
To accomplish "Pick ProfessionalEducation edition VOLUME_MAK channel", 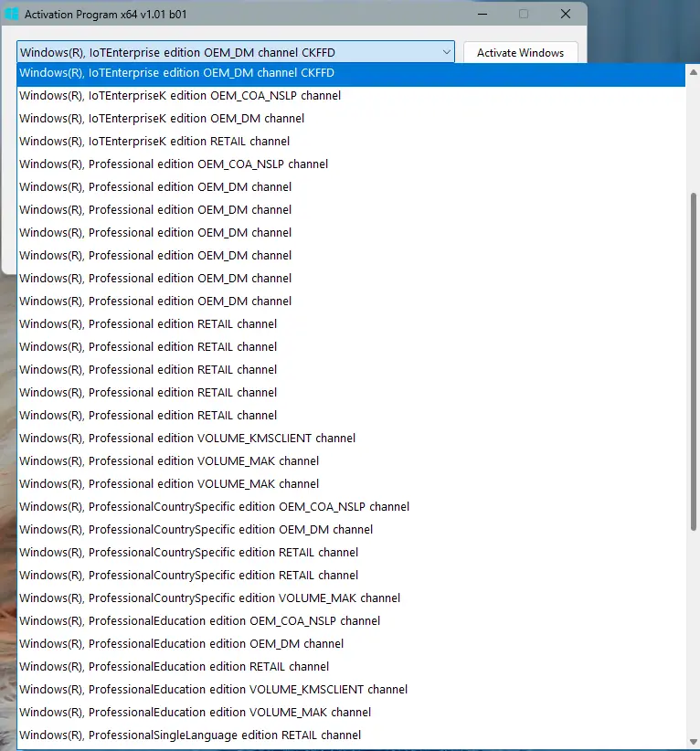I will (x=351, y=713).
